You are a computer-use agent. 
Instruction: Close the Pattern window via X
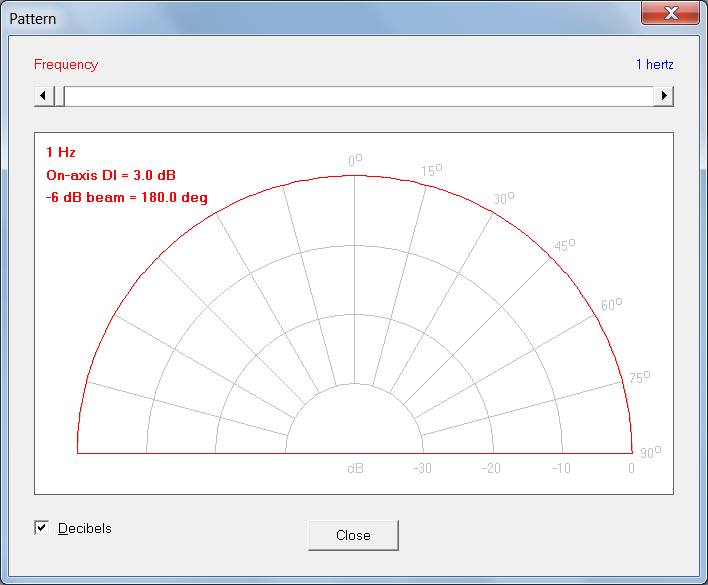point(671,13)
